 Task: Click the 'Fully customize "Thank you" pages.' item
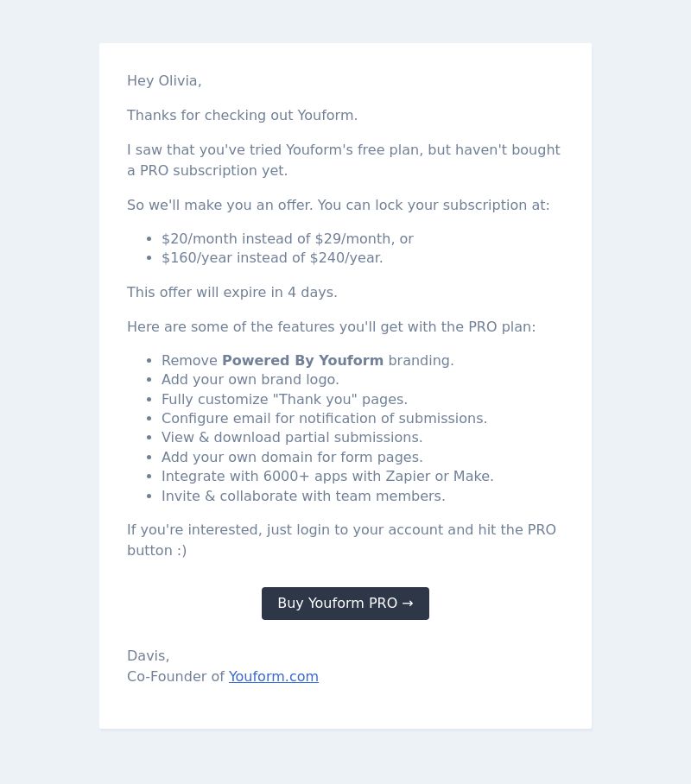point(284,400)
